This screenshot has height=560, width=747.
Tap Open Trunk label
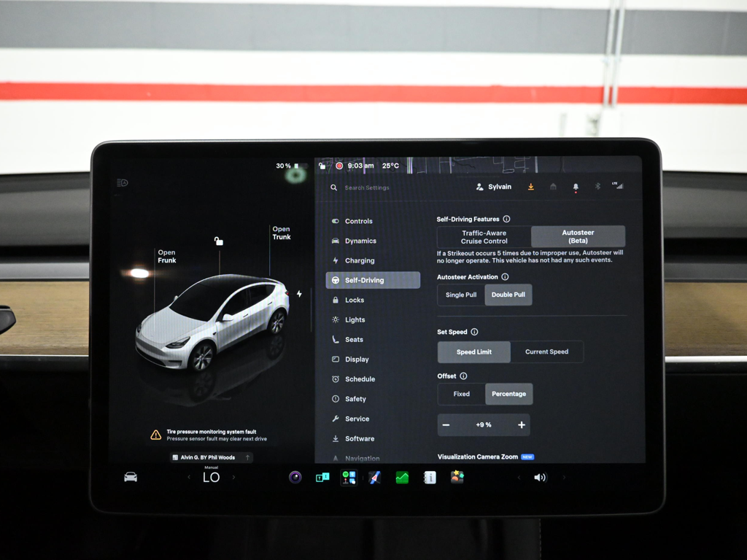[x=281, y=233]
